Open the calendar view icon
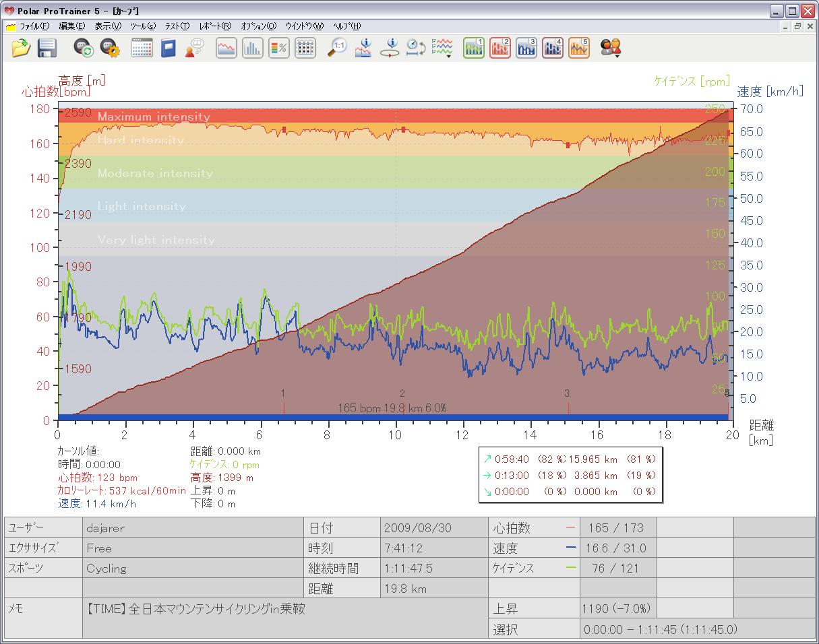Viewport: 819px width, 644px height. pos(142,48)
